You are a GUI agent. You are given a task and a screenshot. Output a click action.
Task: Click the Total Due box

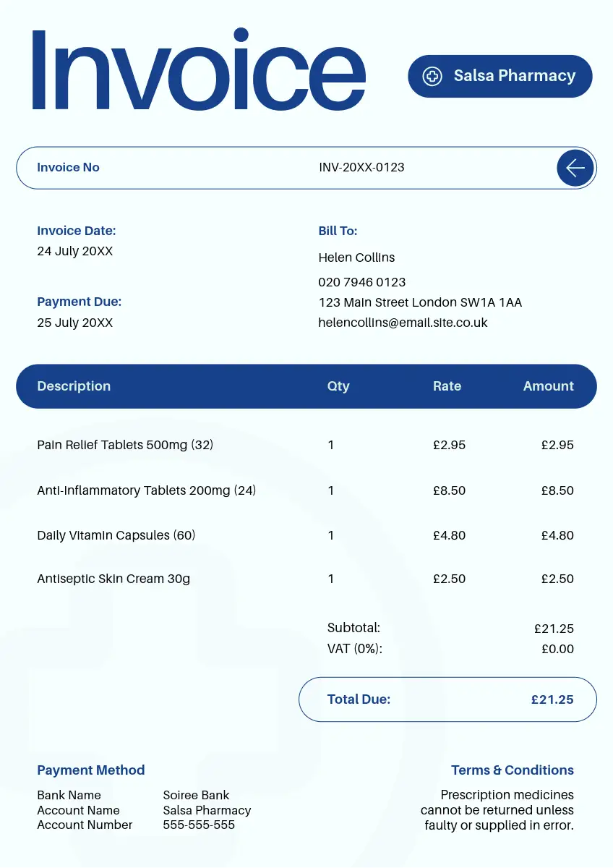448,699
